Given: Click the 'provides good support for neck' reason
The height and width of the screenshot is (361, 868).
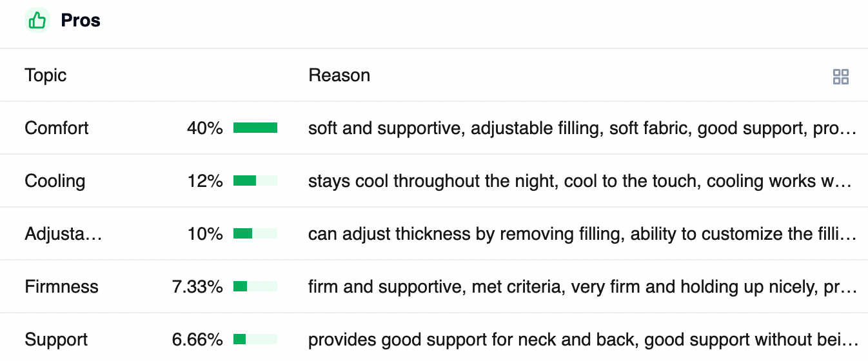Looking at the screenshot, I should [582, 339].
